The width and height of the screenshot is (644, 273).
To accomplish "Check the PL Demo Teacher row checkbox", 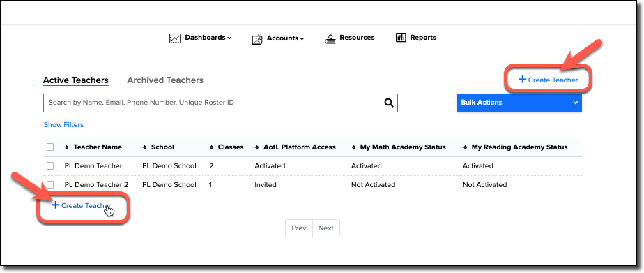I will click(50, 166).
